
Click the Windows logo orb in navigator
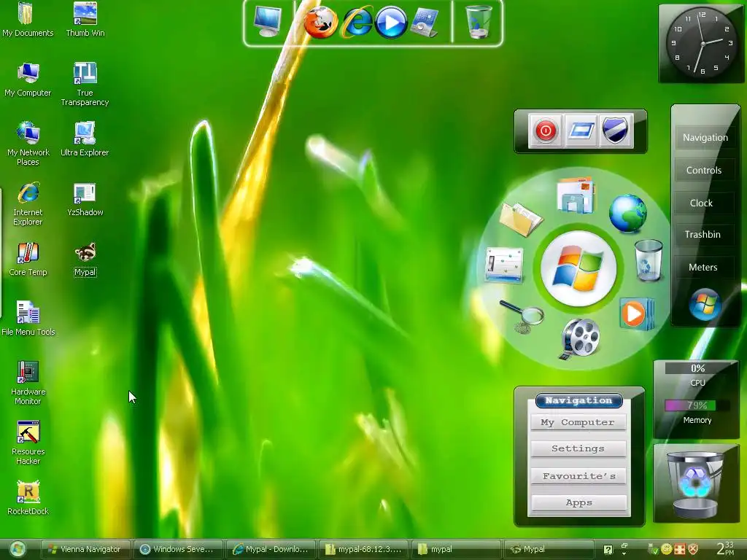(578, 268)
